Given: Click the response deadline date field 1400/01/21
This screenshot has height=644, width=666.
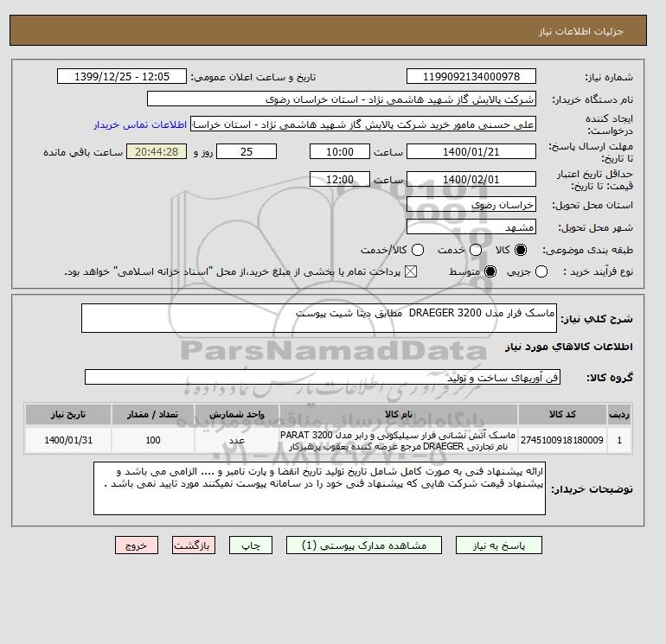Looking at the screenshot, I should 471,151.
